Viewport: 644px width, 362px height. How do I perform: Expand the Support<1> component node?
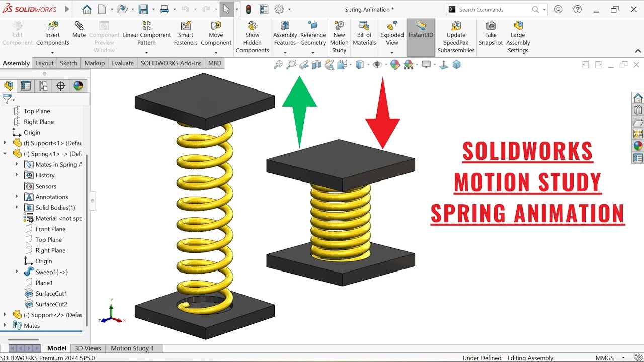(x=5, y=143)
